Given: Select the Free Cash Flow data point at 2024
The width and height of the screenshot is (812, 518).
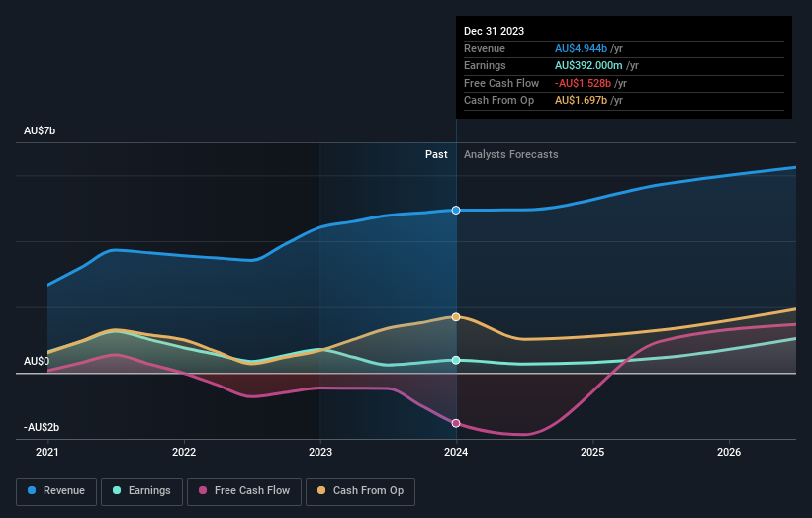Looking at the screenshot, I should coord(456,423).
